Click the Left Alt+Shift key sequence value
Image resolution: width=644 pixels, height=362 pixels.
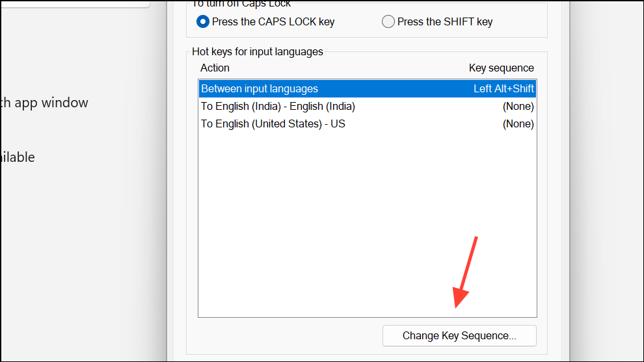[x=503, y=88]
